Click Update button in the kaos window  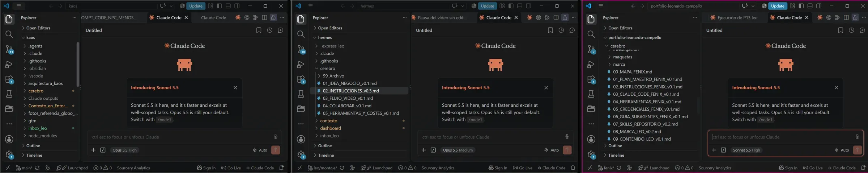tap(196, 6)
